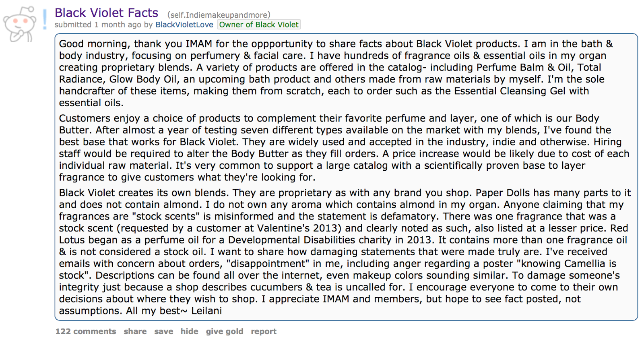
Task: Click the paragraph starting "Customers enjoy"
Action: point(322,147)
